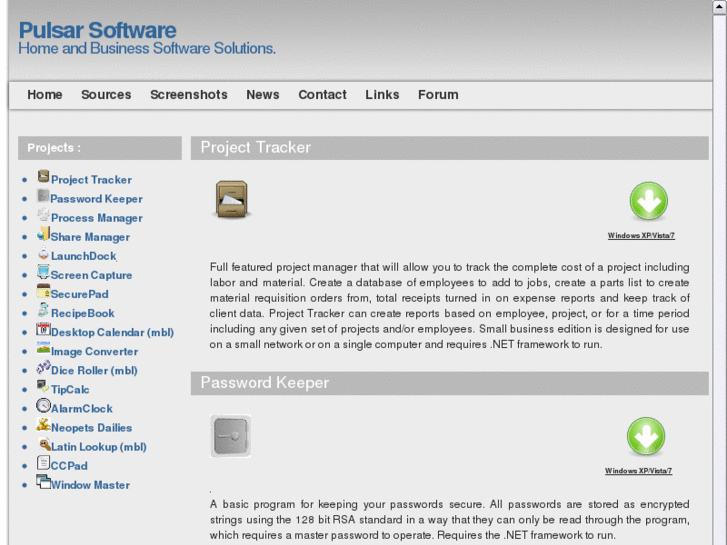Navigate to Links in the menu
This screenshot has width=727, height=545.
click(382, 95)
